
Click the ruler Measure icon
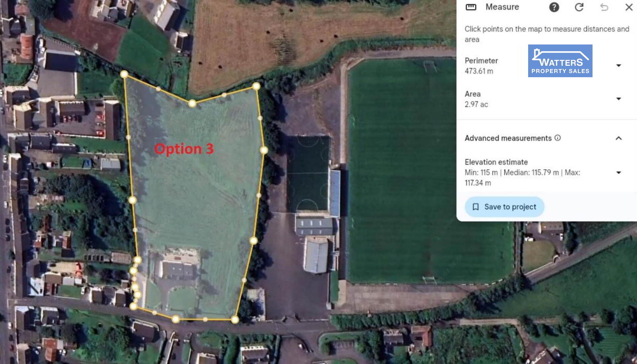[471, 7]
